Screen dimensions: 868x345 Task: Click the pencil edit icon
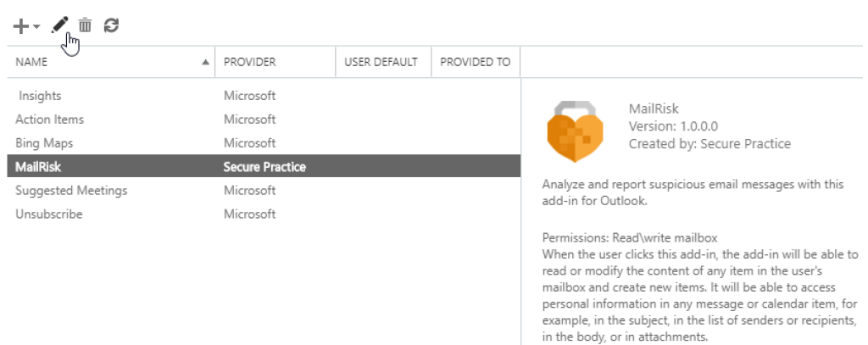59,25
